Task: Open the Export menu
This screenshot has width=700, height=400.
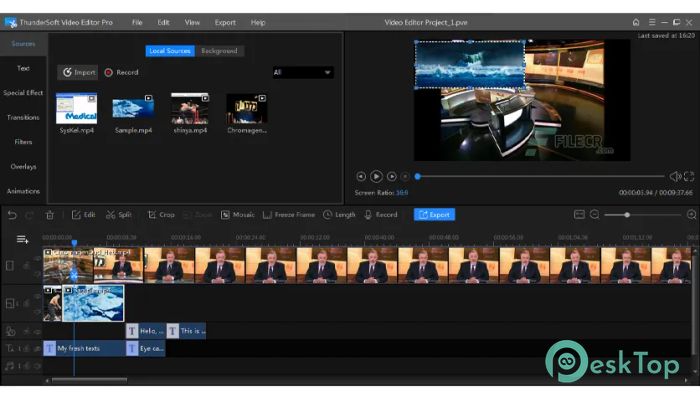Action: tap(225, 22)
